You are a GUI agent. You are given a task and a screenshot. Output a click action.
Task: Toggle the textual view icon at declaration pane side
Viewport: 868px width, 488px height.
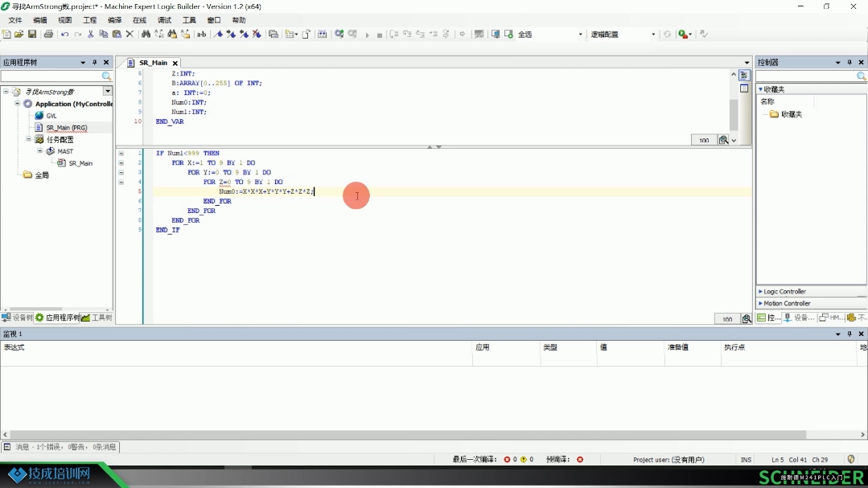[744, 76]
